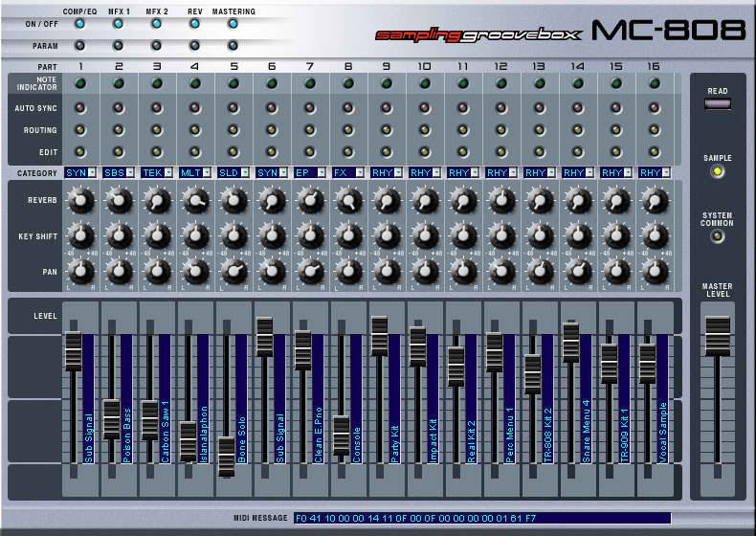Image resolution: width=756 pixels, height=536 pixels.
Task: Open EDIT for part 16
Action: [655, 152]
